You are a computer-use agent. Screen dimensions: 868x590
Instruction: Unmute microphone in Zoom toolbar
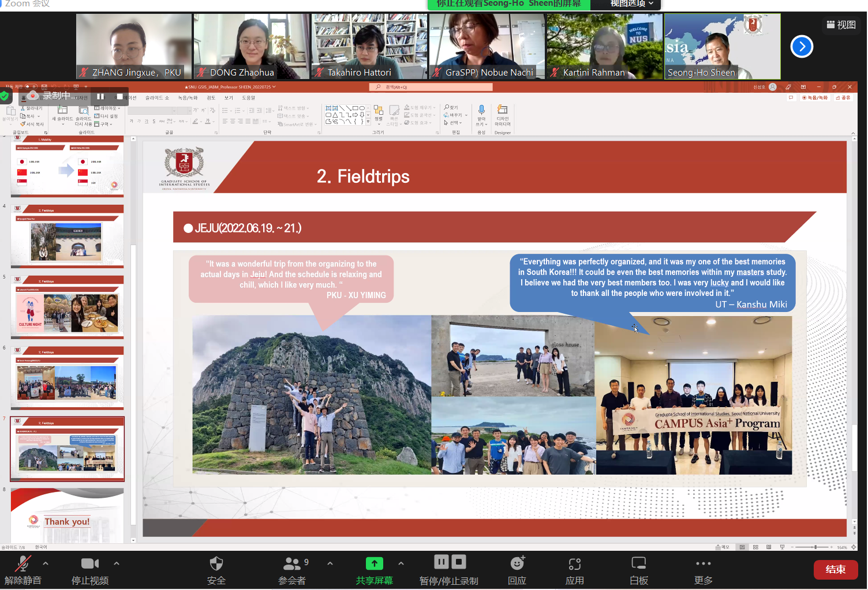[23, 570]
